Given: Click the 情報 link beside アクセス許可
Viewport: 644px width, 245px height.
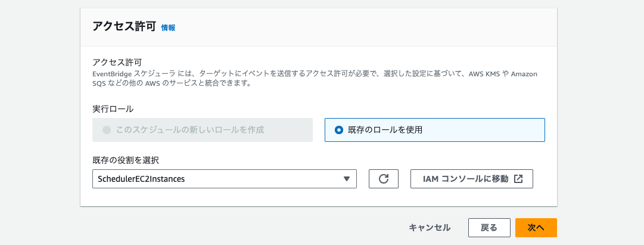Looking at the screenshot, I should click(168, 28).
